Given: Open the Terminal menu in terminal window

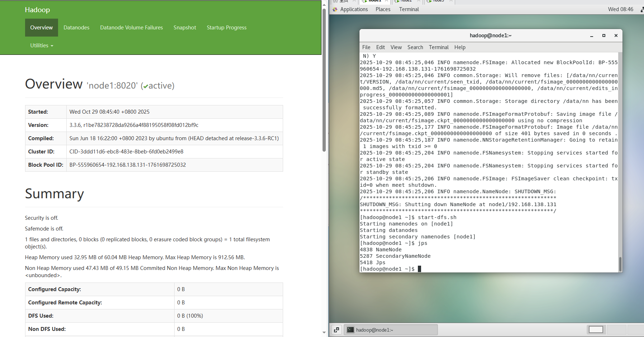Looking at the screenshot, I should click(439, 47).
